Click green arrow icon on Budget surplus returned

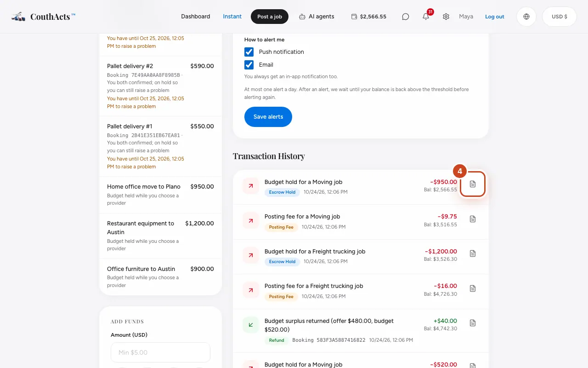(x=251, y=325)
